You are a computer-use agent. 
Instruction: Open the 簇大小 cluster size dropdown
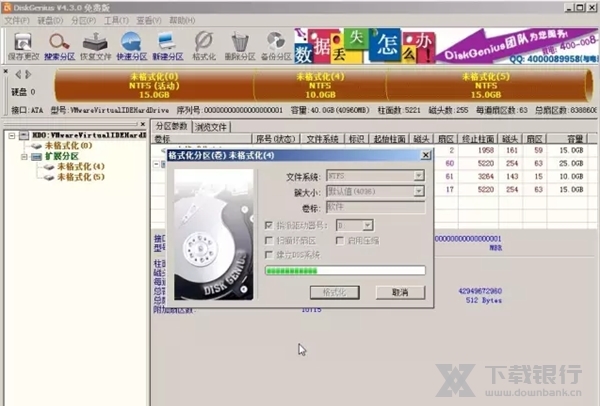pos(419,191)
